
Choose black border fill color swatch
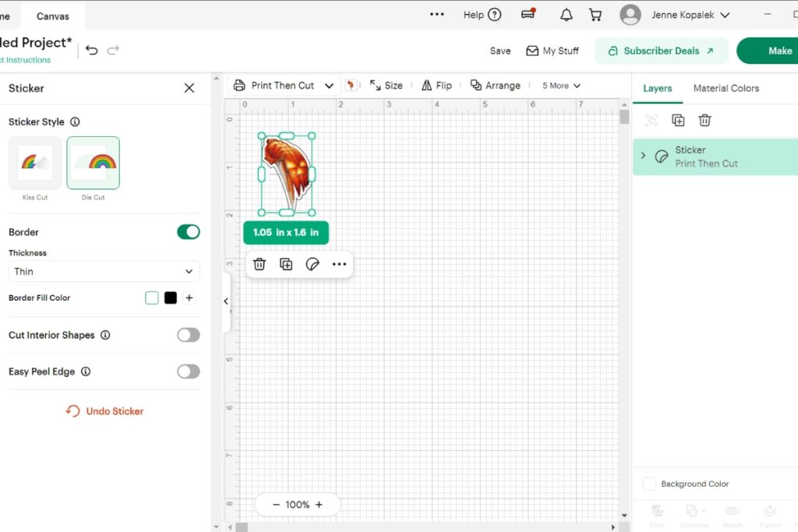pos(171,298)
